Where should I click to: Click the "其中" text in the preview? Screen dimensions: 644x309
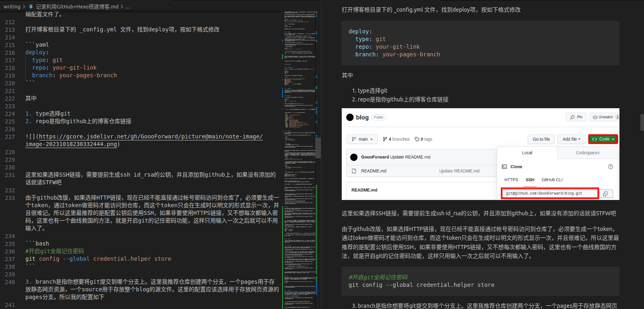tap(347, 75)
